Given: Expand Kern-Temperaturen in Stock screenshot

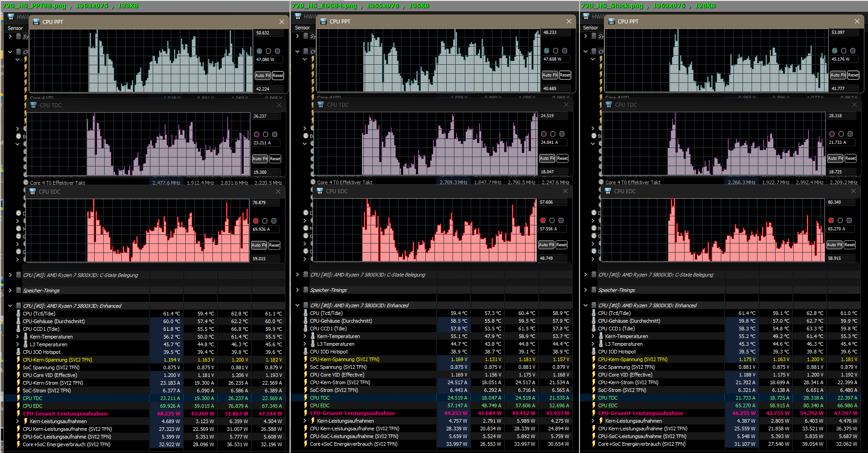Looking at the screenshot, I should pyautogui.click(x=593, y=336).
